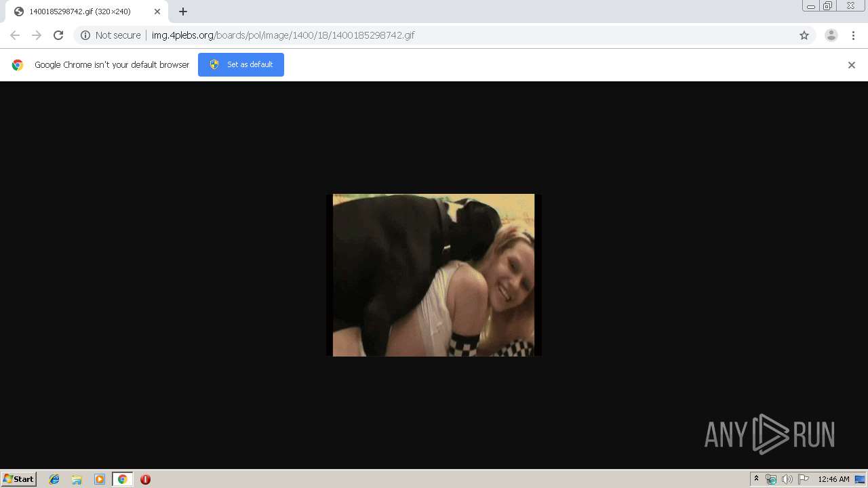Click the Set as default button
This screenshot has width=868, height=488.
(x=241, y=64)
